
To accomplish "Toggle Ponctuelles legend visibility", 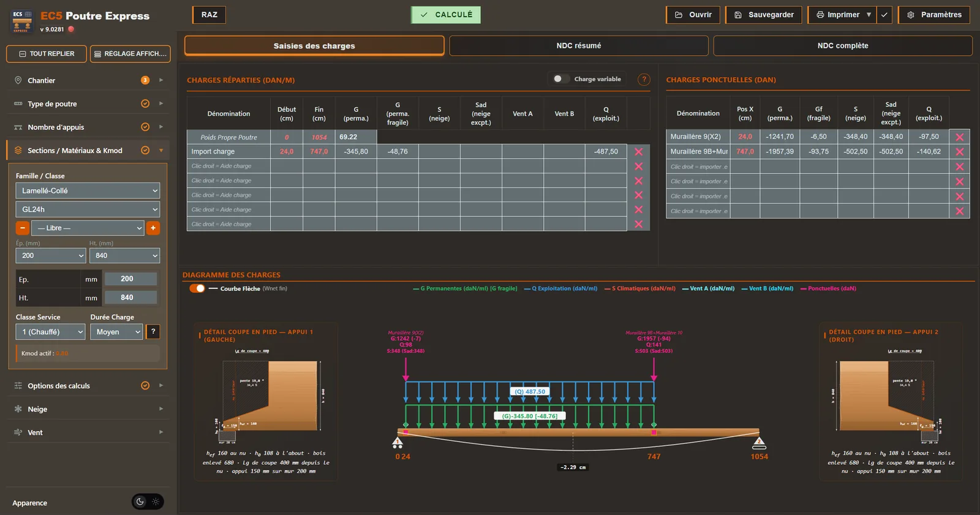I will (829, 288).
